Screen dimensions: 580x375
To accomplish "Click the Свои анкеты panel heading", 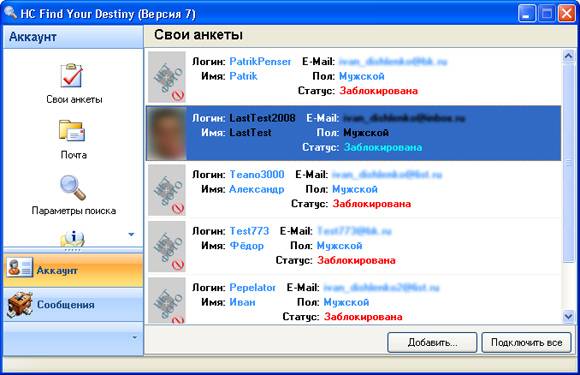I will 198,35.
